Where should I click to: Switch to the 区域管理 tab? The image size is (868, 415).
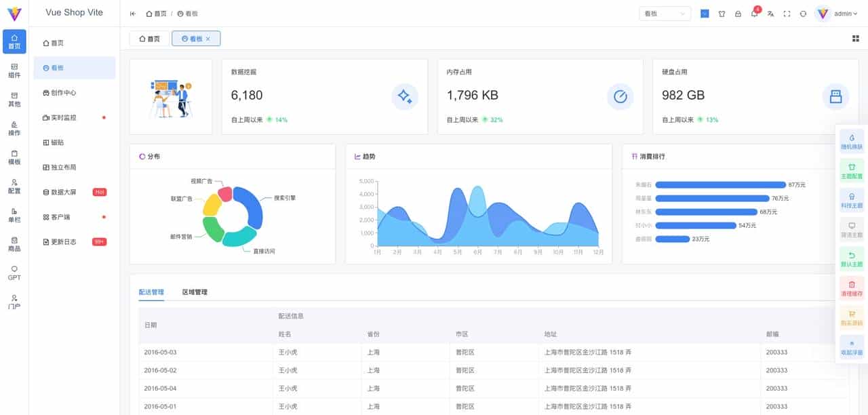195,292
